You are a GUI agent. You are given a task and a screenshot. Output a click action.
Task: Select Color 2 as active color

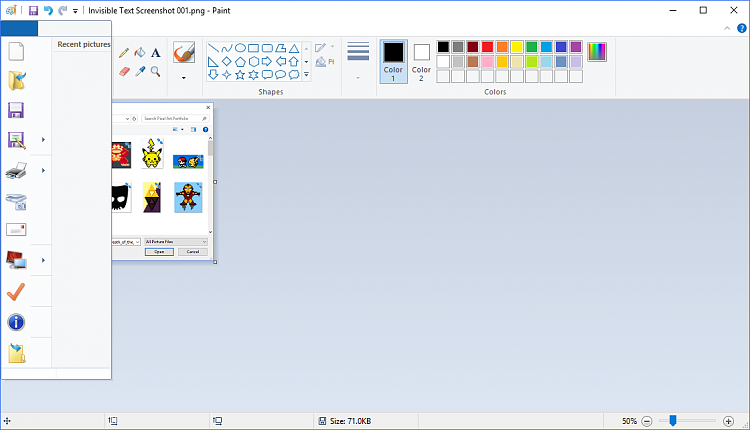click(421, 59)
